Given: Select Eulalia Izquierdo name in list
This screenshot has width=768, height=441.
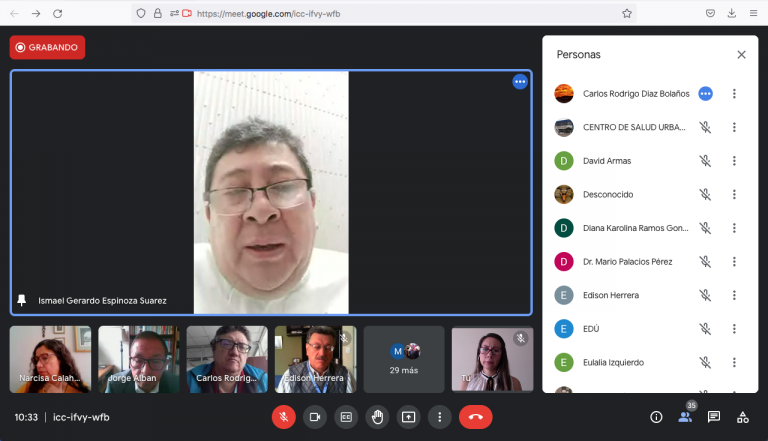Looking at the screenshot, I should (613, 363).
